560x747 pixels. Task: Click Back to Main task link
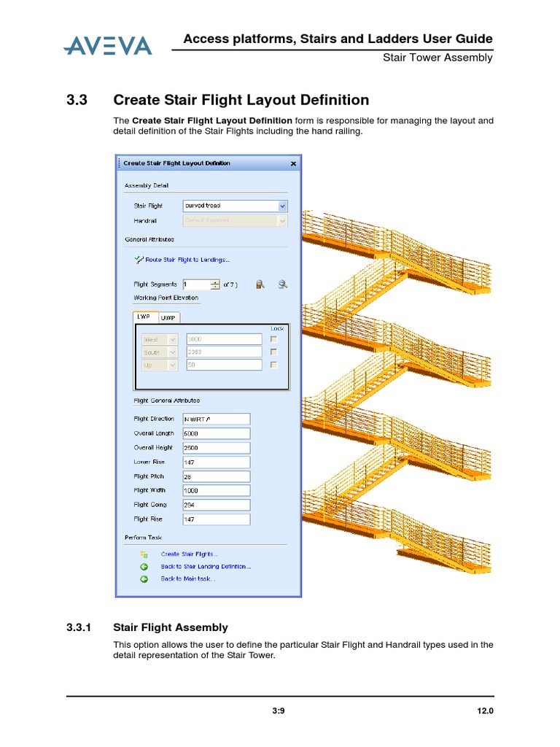pos(188,578)
